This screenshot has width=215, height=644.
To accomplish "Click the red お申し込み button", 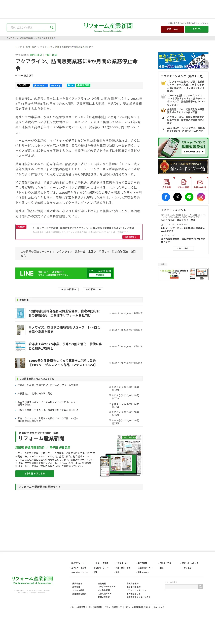I will [x=172, y=29].
